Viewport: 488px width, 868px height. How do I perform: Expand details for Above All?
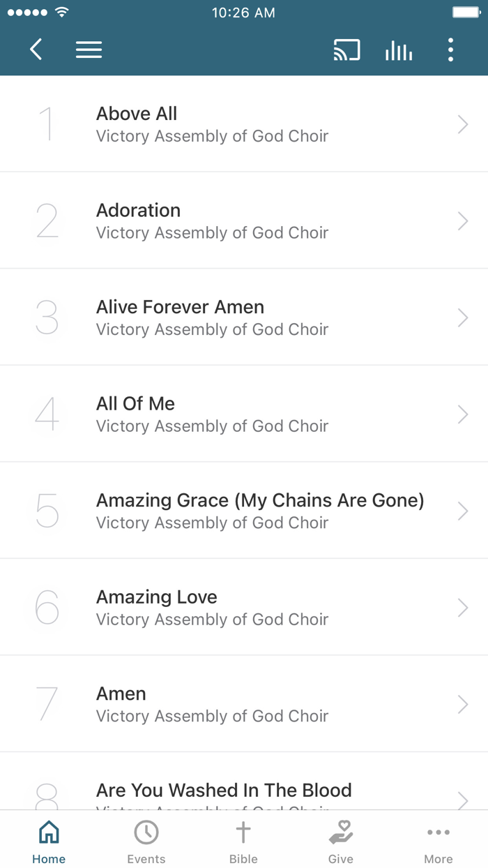pos(463,123)
